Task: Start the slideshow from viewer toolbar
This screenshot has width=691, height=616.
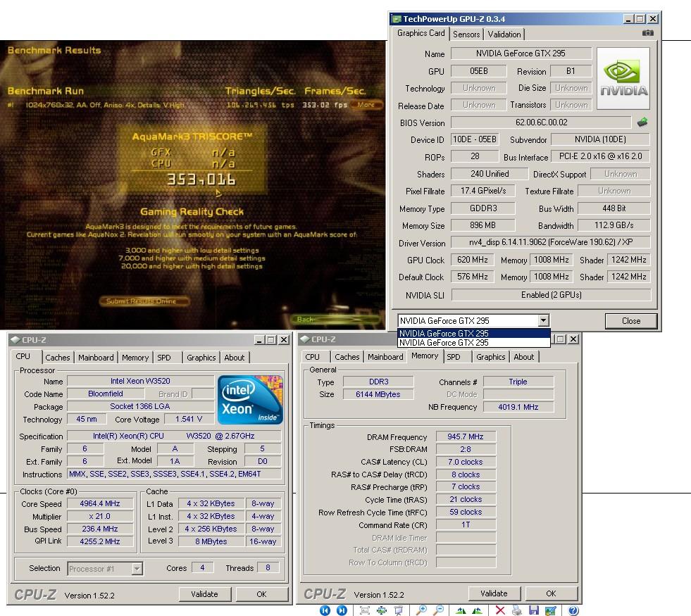Action: click(399, 610)
